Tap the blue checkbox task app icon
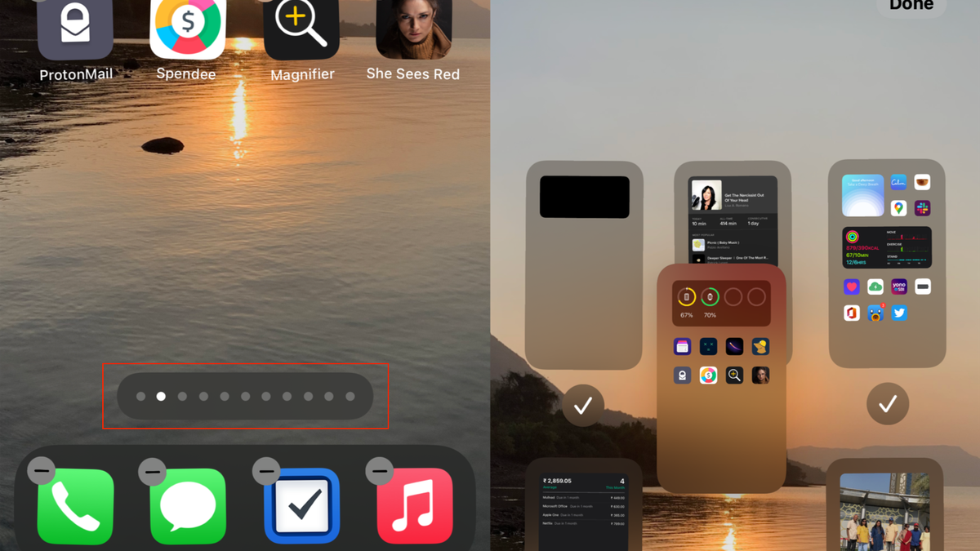980x551 pixels. click(x=302, y=506)
